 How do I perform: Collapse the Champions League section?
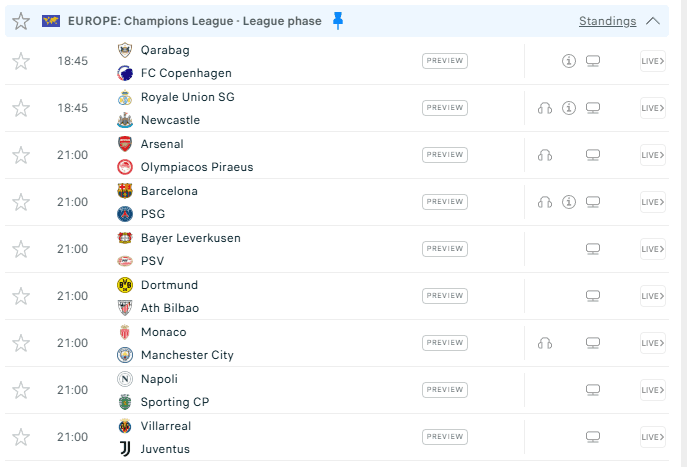654,21
